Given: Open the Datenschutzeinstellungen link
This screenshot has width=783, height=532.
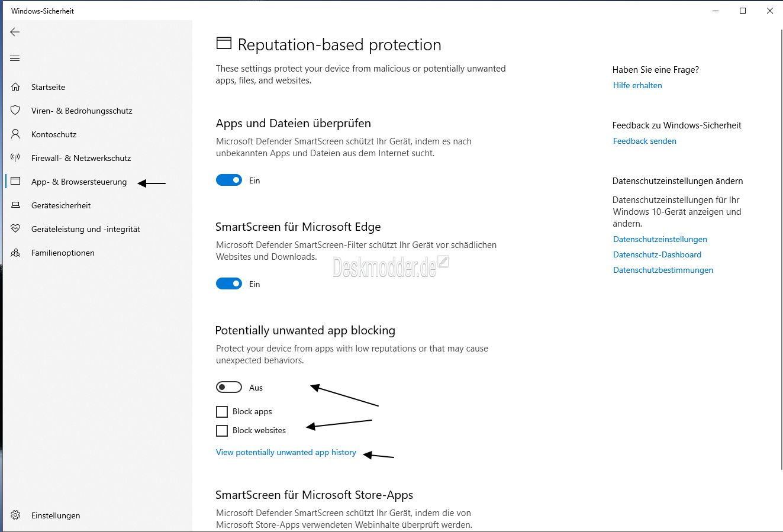Looking at the screenshot, I should [660, 239].
